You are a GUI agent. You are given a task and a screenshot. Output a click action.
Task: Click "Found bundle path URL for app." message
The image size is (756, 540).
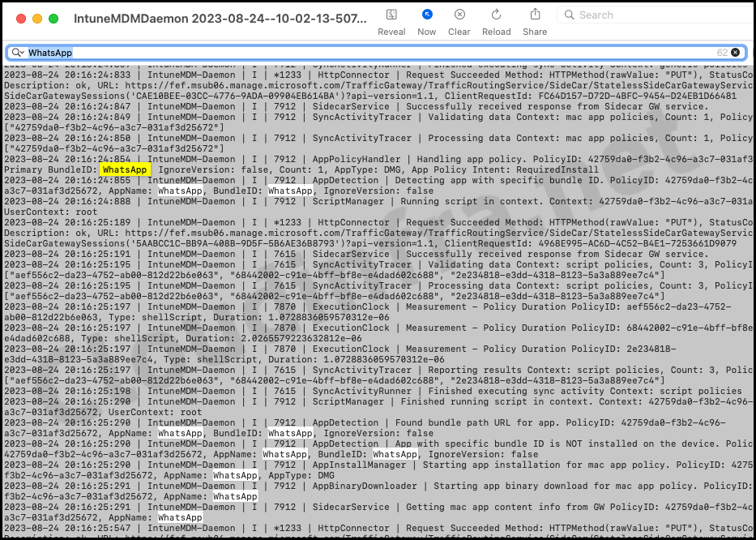(x=478, y=422)
